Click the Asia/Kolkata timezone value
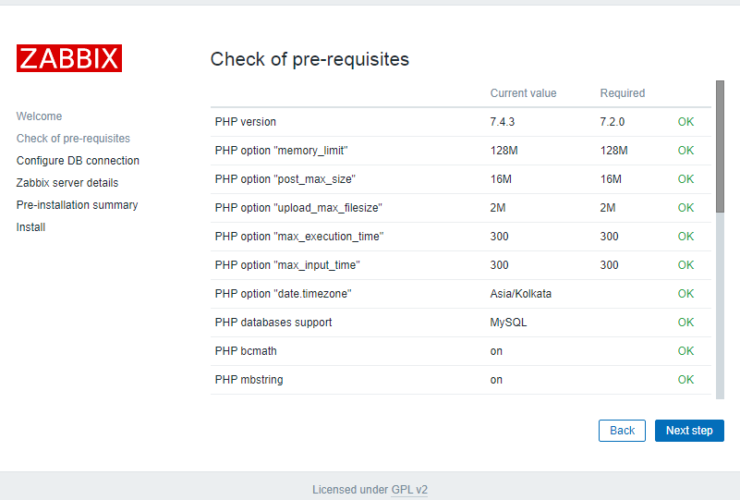The height and width of the screenshot is (500, 740). 520,294
